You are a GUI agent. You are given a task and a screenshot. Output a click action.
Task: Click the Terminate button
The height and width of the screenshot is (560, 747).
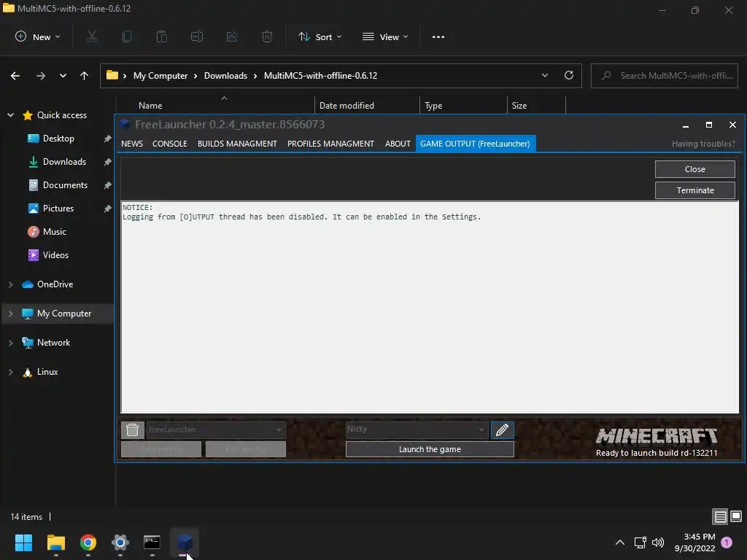695,190
